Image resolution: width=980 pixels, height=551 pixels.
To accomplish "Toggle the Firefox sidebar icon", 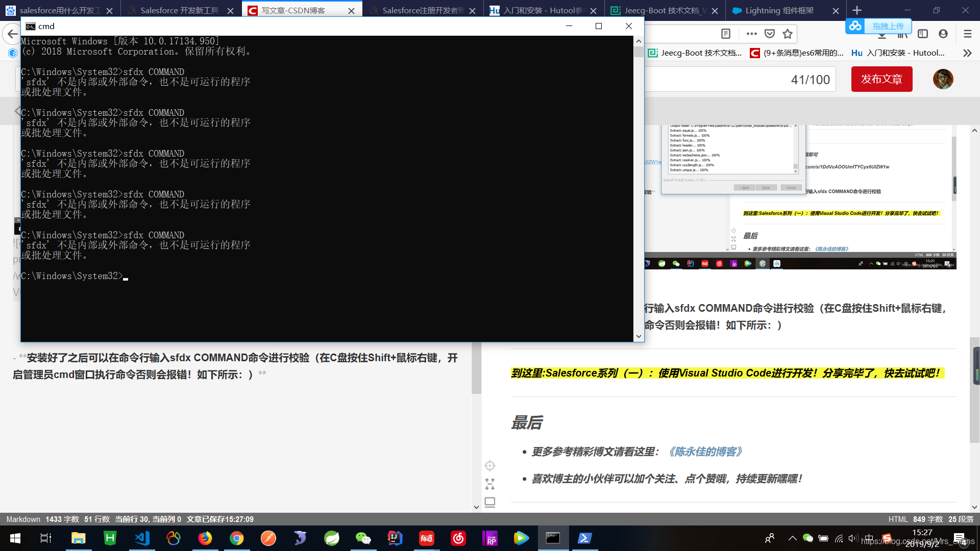I will tap(923, 34).
